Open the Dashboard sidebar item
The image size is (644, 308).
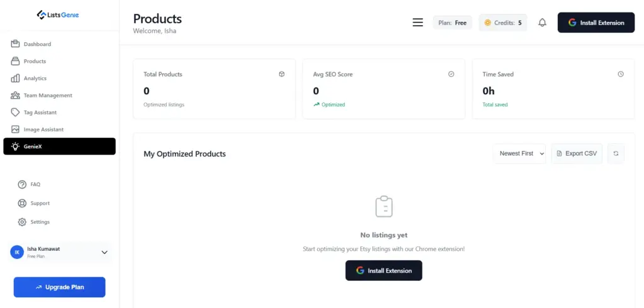click(x=60, y=44)
